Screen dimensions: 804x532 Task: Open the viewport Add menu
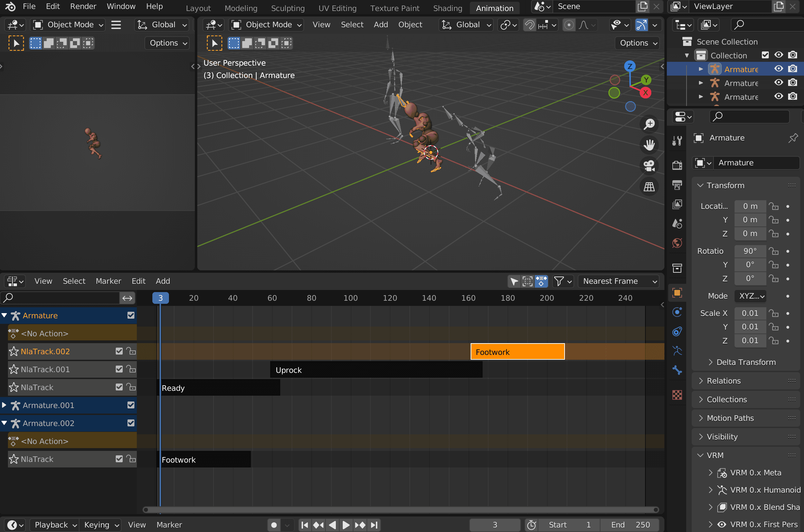tap(381, 25)
